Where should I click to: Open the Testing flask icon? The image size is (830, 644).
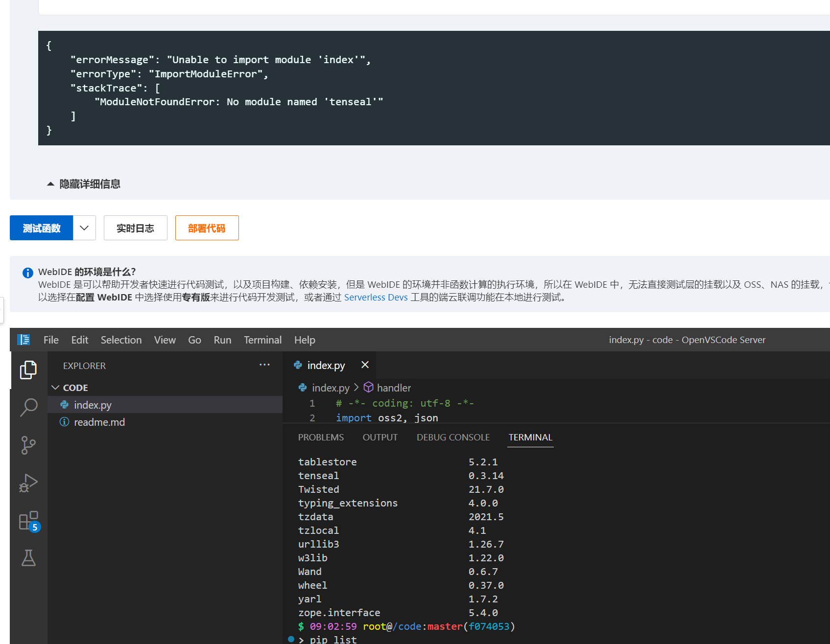(x=28, y=558)
